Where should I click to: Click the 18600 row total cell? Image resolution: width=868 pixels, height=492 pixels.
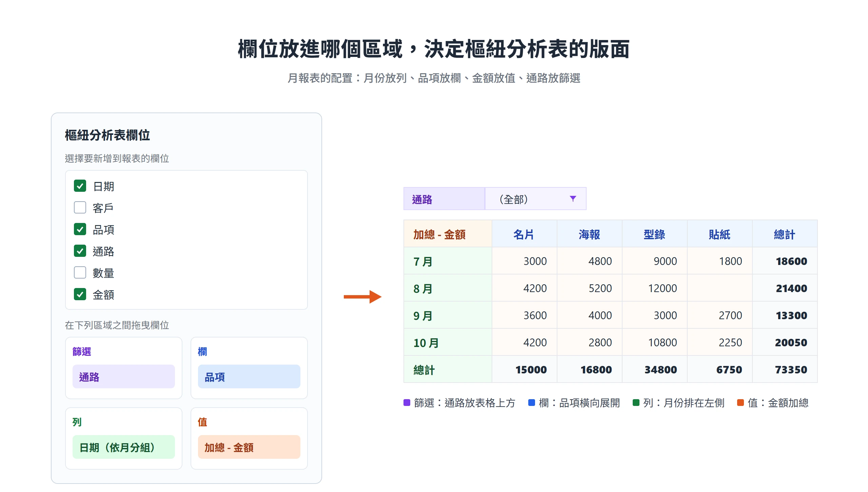click(785, 261)
